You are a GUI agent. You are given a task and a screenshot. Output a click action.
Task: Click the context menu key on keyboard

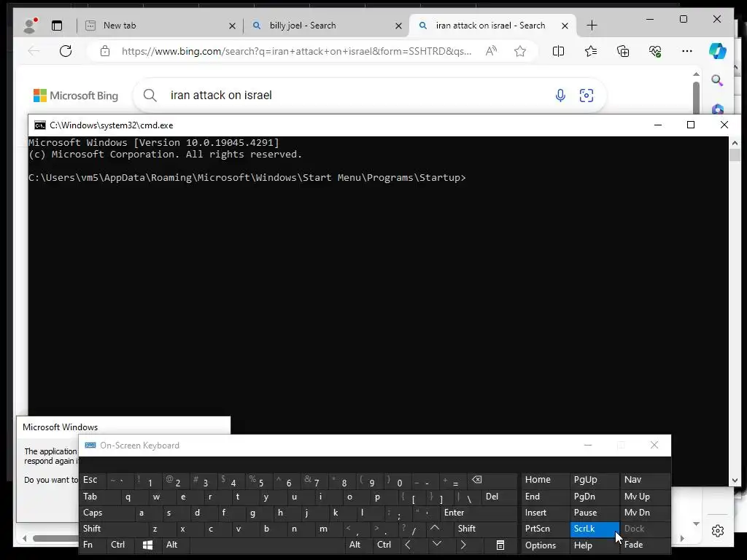pyautogui.click(x=500, y=545)
